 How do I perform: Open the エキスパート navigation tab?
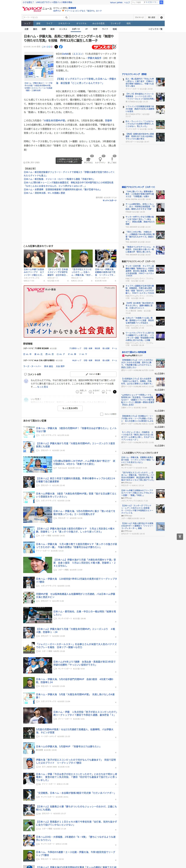tap(64, 24)
